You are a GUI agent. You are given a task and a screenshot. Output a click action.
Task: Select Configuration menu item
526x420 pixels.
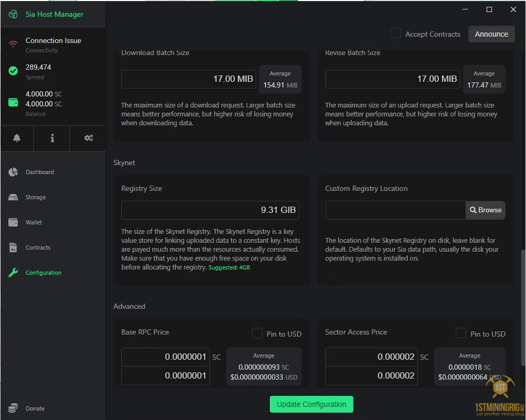(43, 273)
